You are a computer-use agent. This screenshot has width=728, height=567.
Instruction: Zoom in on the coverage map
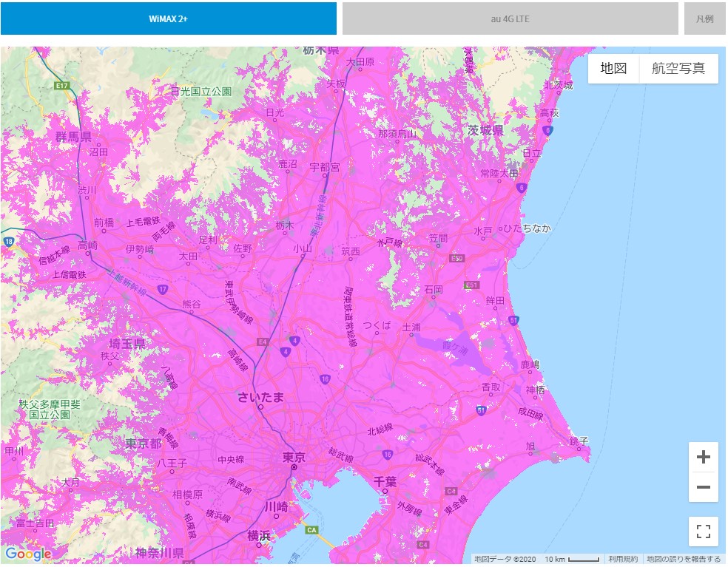(x=703, y=457)
